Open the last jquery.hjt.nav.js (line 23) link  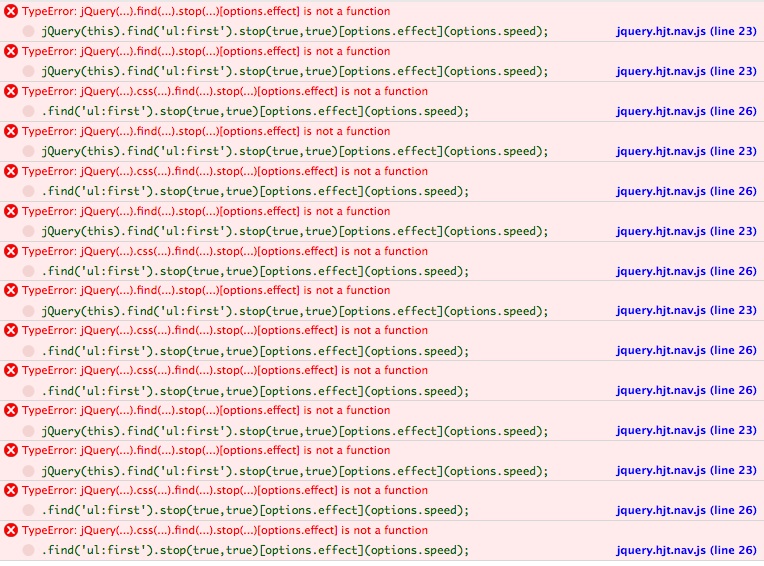[x=686, y=470]
